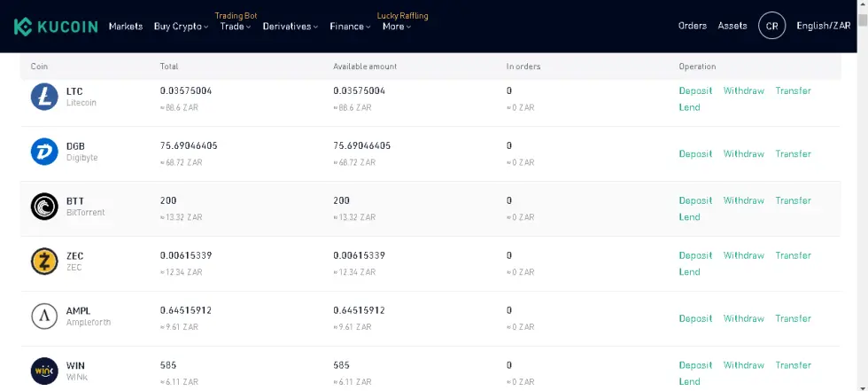Withdraw WIN
The image size is (868, 391).
point(743,365)
